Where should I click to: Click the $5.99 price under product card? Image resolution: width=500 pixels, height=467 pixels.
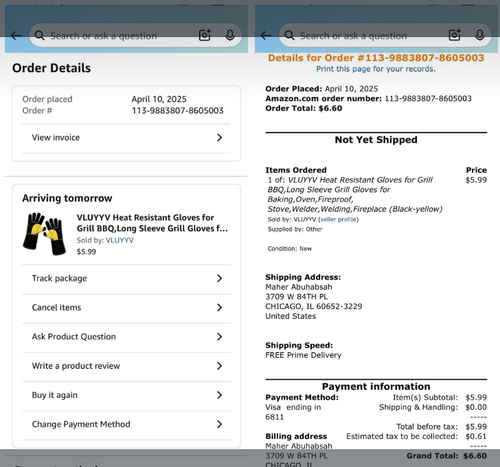click(x=86, y=252)
